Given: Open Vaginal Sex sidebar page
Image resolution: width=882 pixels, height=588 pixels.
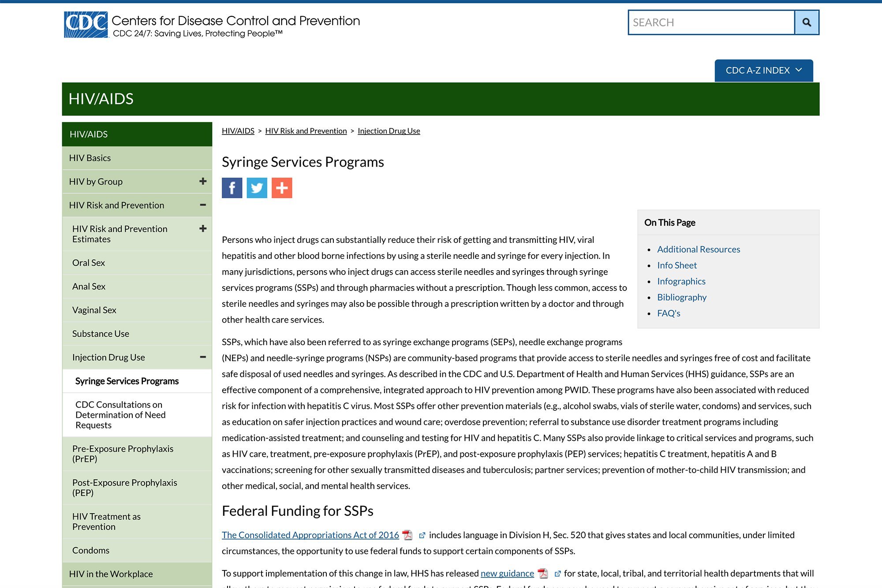Looking at the screenshot, I should pyautogui.click(x=137, y=310).
